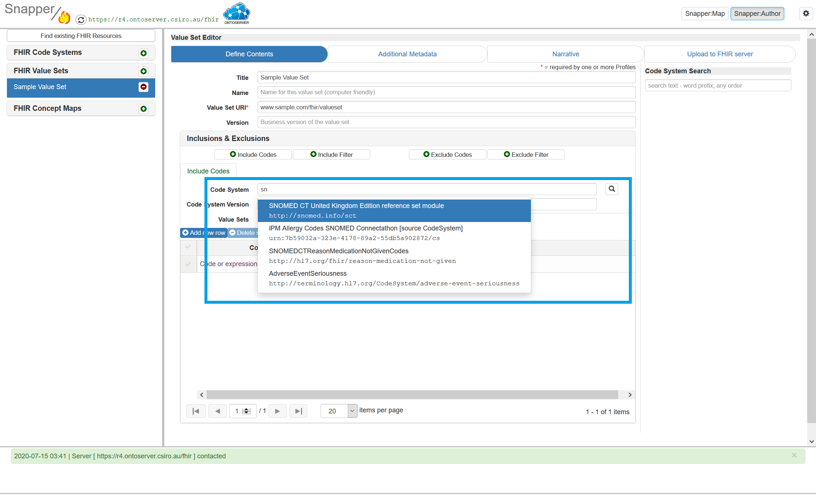This screenshot has width=816, height=504.
Task: Go to previous page of results
Action: 218,411
